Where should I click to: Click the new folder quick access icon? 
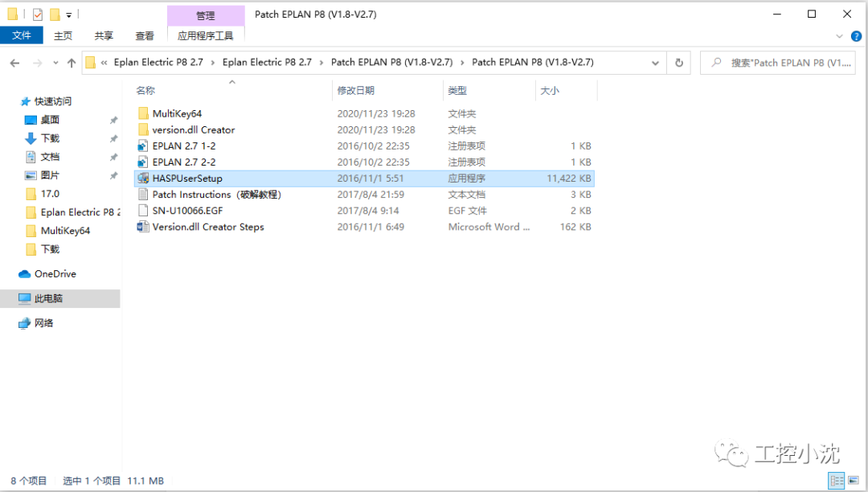click(x=55, y=14)
